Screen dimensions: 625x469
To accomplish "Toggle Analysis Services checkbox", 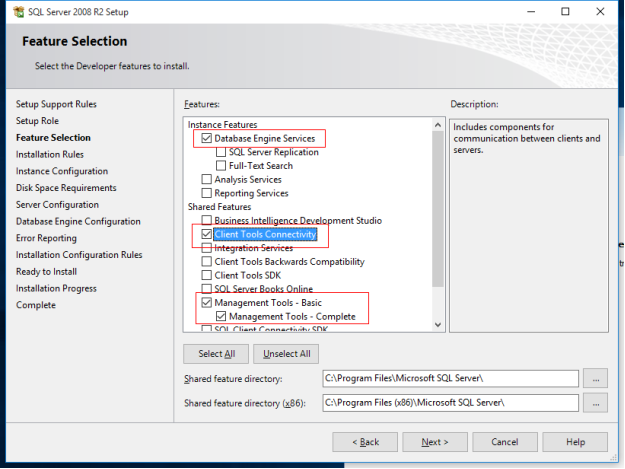I will pos(207,180).
